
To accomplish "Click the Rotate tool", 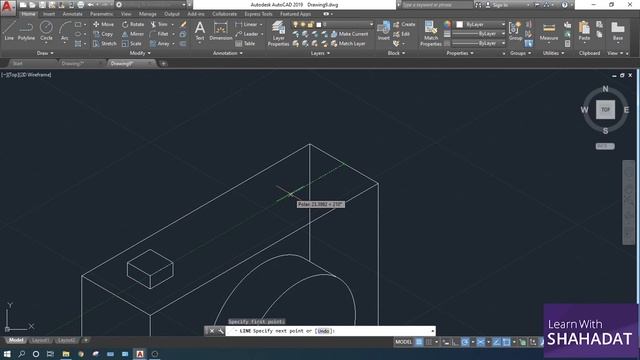I will 133,24.
